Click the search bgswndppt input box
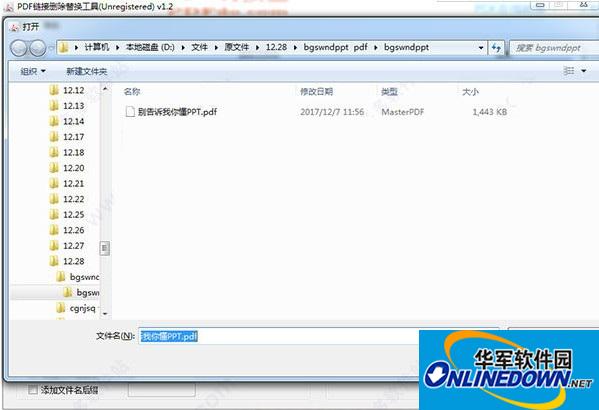Viewport: 599px width, 410px height. point(554,48)
